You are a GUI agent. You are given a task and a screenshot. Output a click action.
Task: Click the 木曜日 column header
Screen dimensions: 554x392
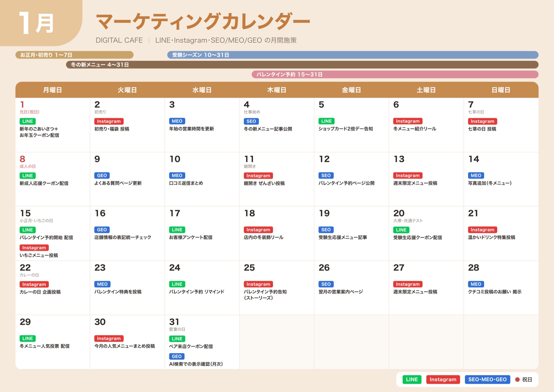click(277, 90)
